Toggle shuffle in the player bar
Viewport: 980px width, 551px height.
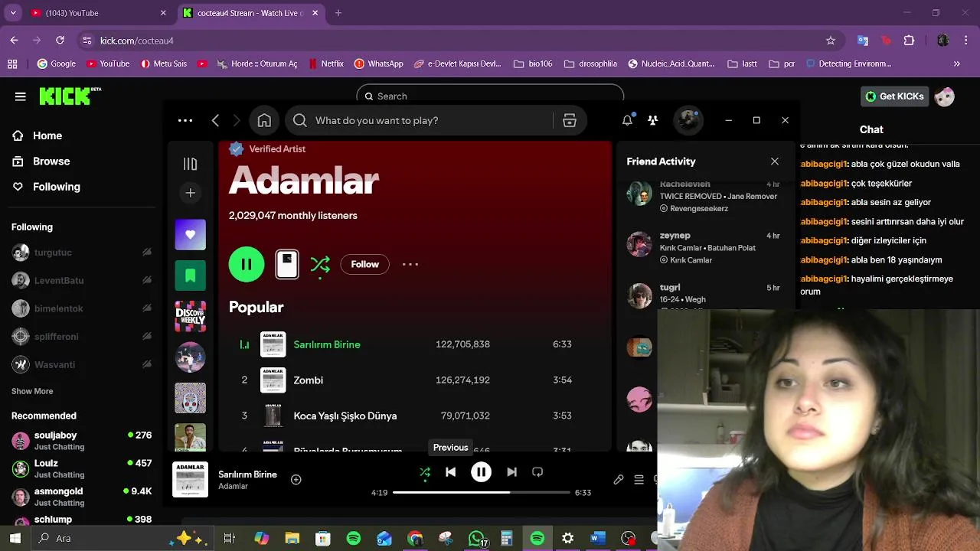tap(425, 472)
